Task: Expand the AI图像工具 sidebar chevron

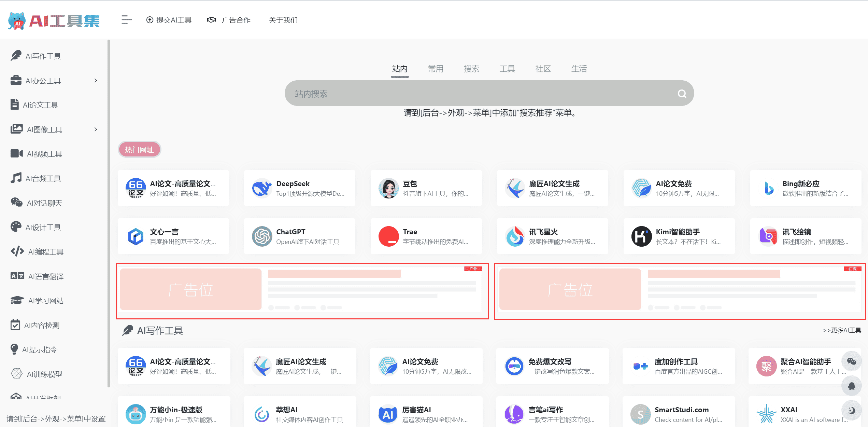Action: 96,129
